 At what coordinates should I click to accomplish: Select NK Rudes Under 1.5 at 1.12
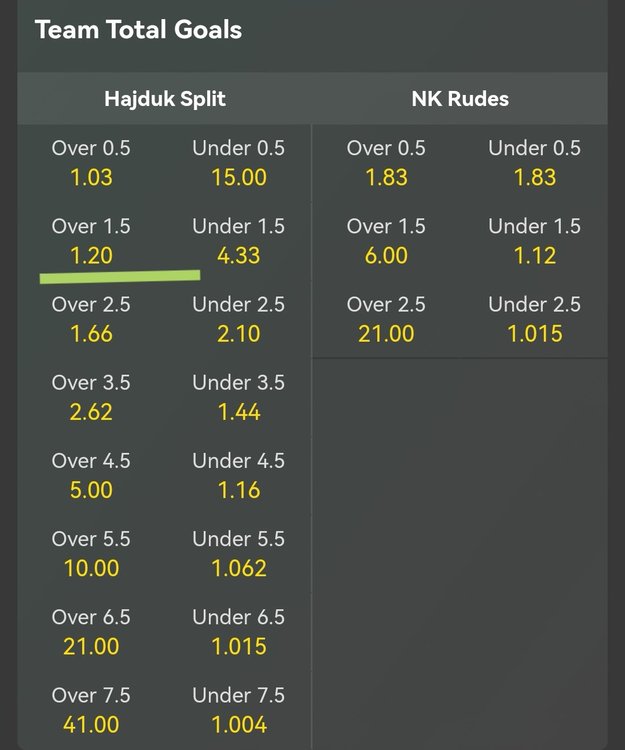click(534, 242)
